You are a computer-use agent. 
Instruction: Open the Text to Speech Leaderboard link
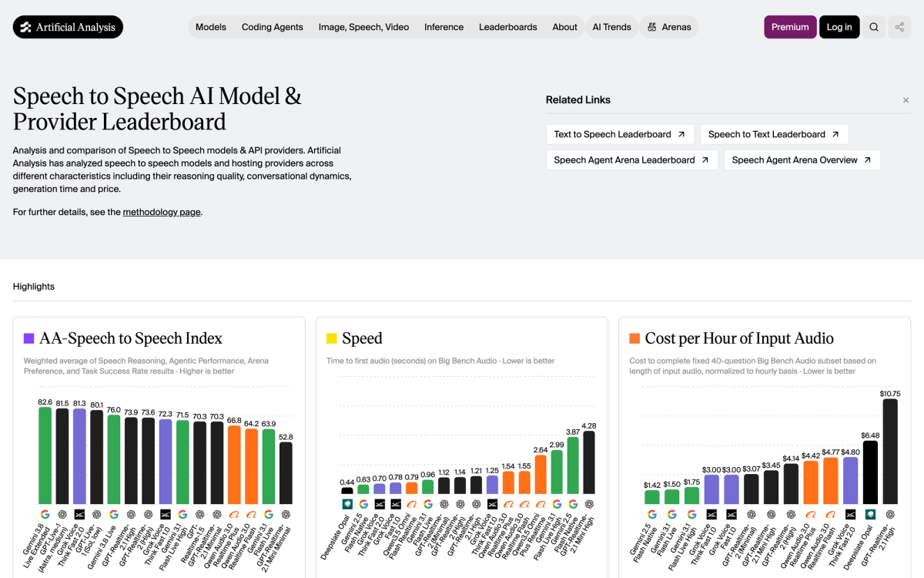[x=621, y=134]
